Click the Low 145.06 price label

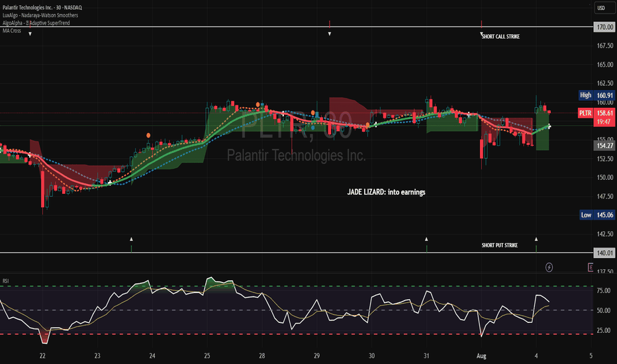597,215
